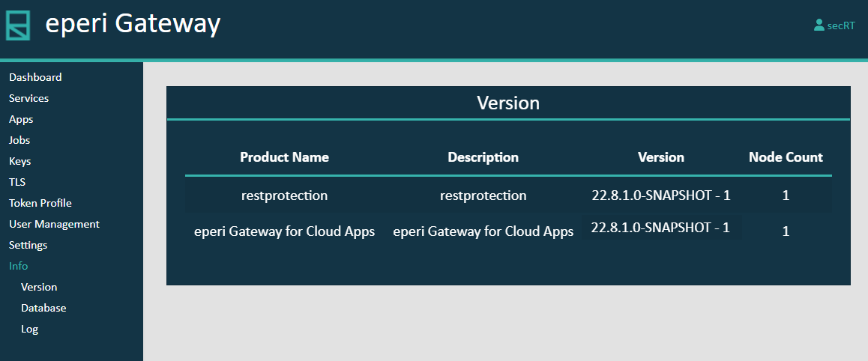Viewport: 868px width, 361px height.
Task: Select Cloud Apps row version 22.8.1.0-SNAPSHOT - 1
Action: (x=661, y=228)
